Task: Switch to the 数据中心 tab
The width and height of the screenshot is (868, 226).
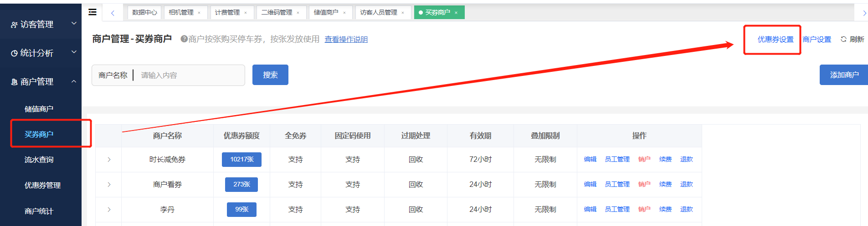Action: [144, 13]
